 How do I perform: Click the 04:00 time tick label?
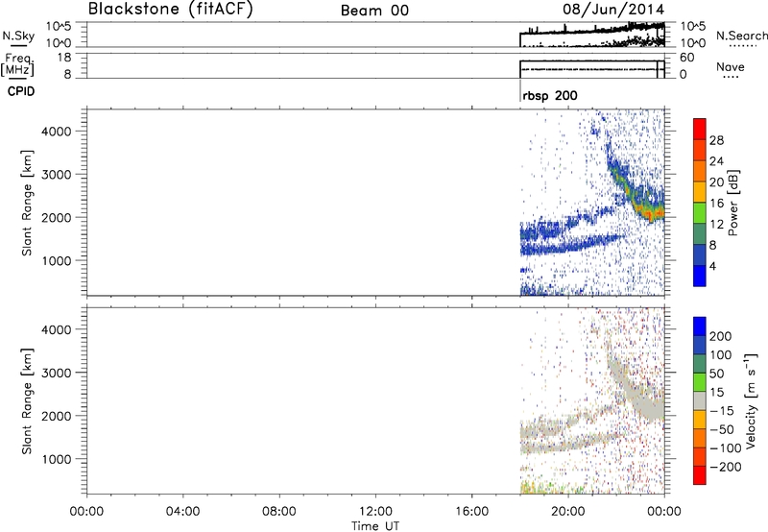point(182,512)
